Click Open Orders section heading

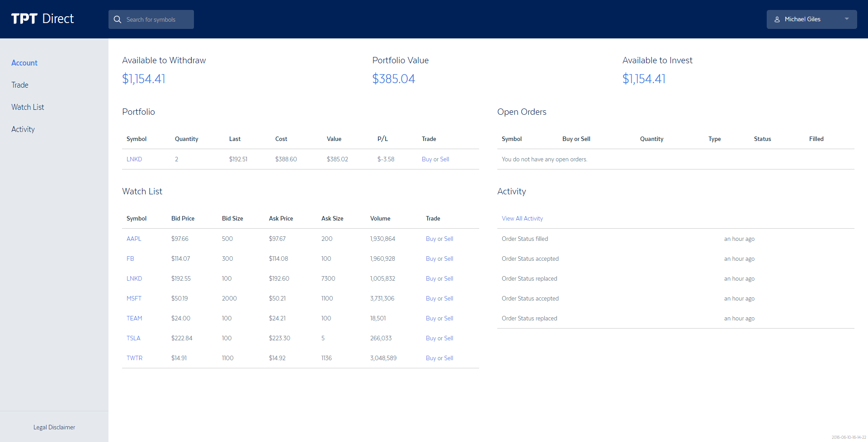[x=522, y=112]
